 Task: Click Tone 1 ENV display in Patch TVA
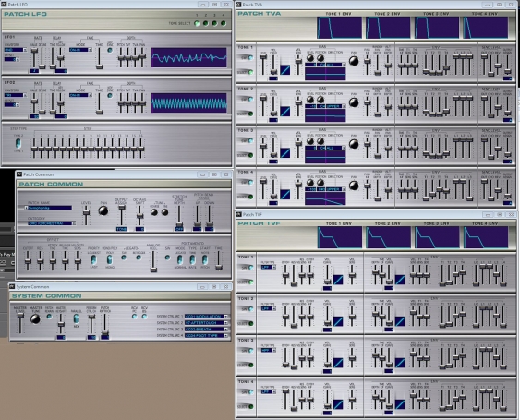[x=340, y=28]
